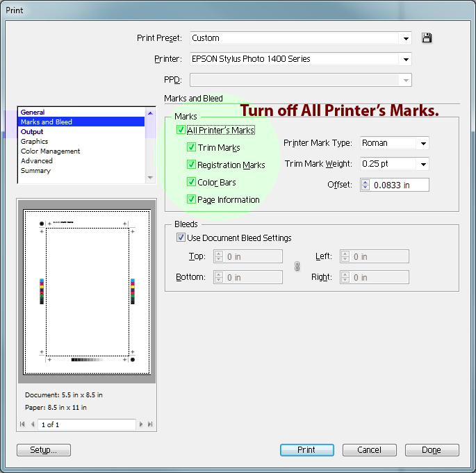Go to next page in preview navigator
This screenshot has height=473, width=476.
141,424
